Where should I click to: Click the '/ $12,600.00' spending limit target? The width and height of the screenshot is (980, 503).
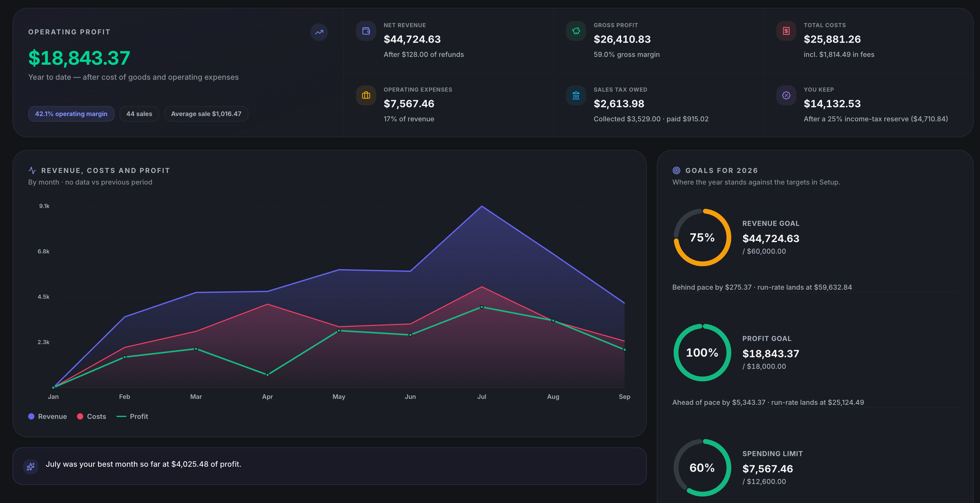pos(764,481)
